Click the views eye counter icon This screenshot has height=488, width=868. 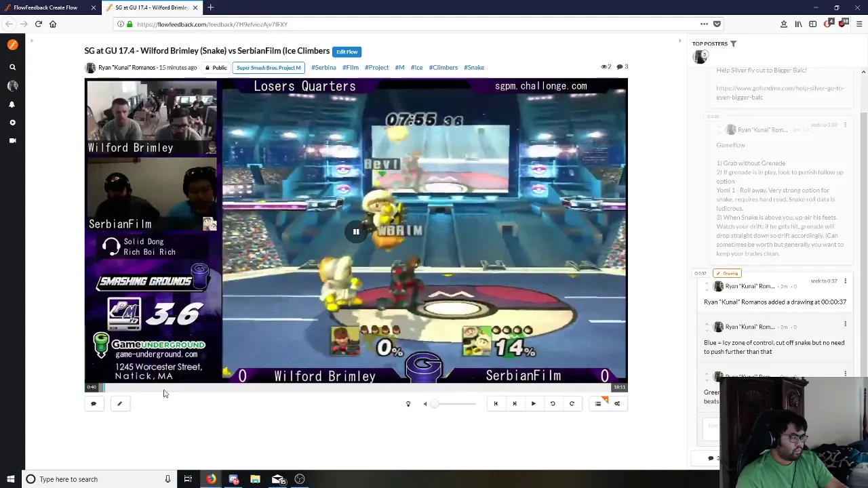click(x=604, y=67)
